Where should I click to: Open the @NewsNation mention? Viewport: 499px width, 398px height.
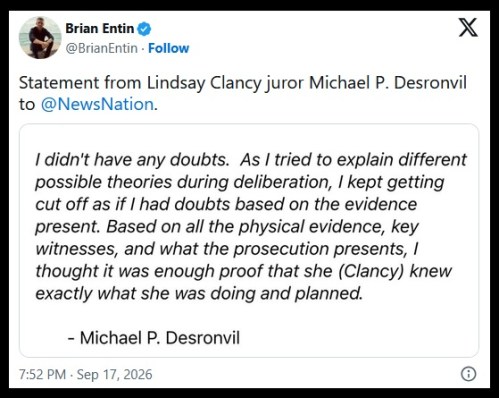pyautogui.click(x=98, y=104)
